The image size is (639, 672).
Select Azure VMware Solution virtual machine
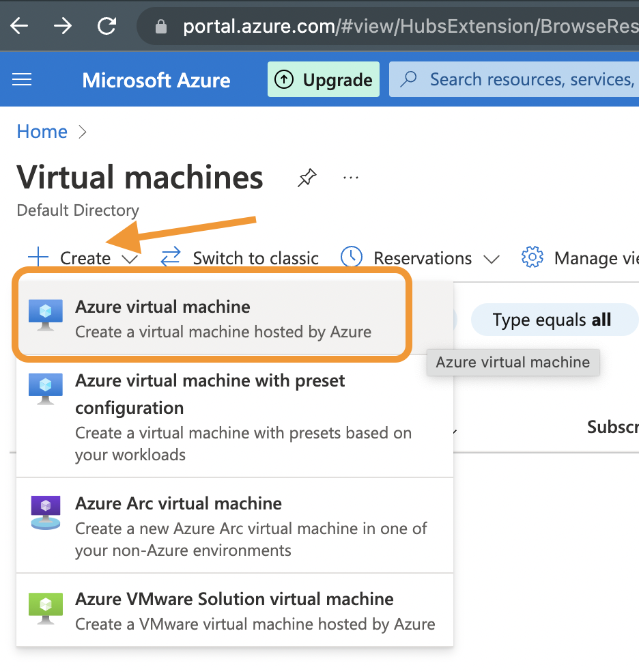point(235,611)
